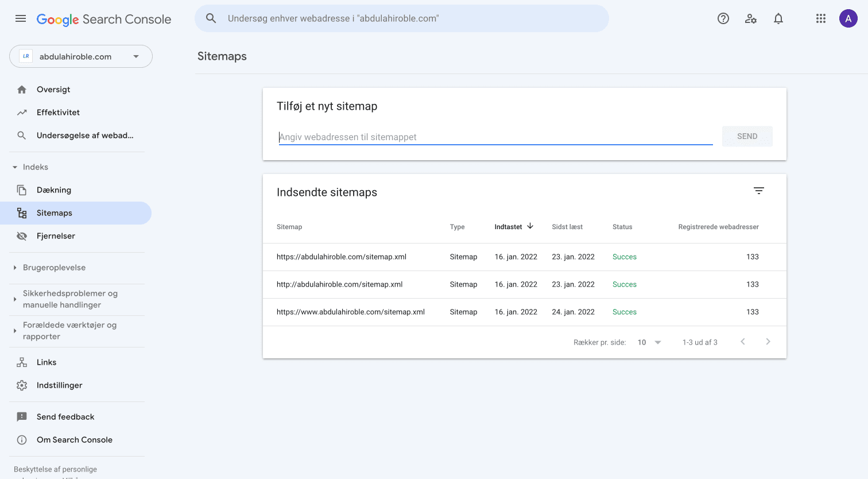Image resolution: width=868 pixels, height=479 pixels.
Task: Select Effektivitet in the sidebar
Action: pyautogui.click(x=58, y=113)
